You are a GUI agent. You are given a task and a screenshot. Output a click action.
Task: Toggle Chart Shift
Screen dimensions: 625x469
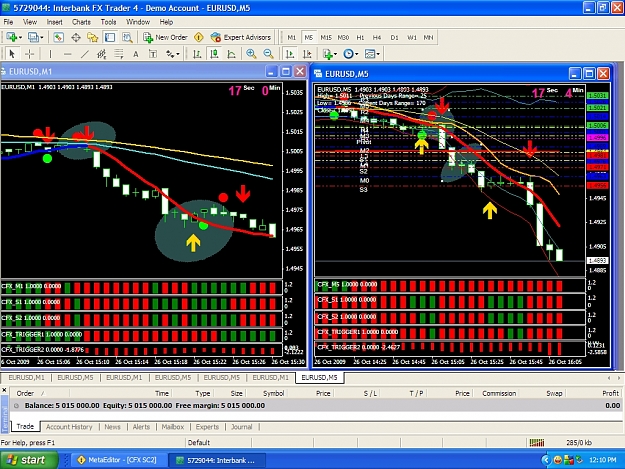point(307,54)
